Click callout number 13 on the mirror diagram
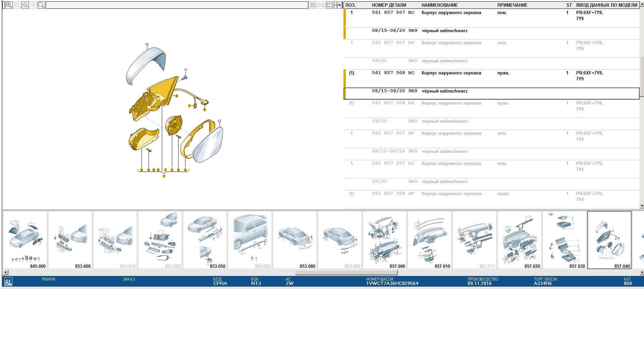 [147, 45]
